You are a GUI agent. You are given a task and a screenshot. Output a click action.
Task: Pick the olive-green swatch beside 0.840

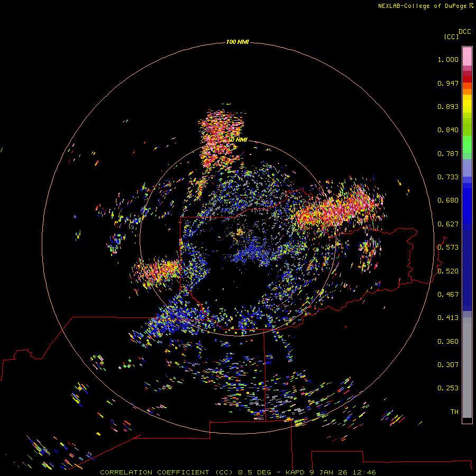tap(467, 127)
